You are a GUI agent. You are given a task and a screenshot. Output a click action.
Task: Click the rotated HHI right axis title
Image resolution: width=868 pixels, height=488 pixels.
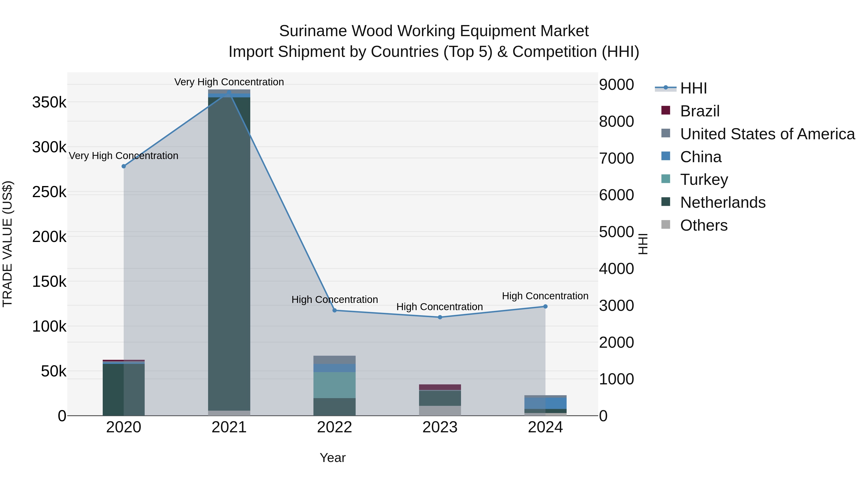(643, 244)
